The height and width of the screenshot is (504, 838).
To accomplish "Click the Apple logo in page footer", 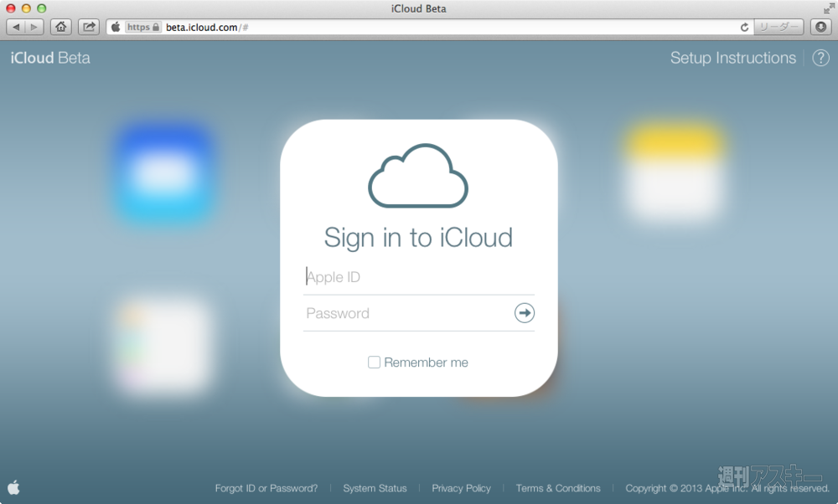I will 14,487.
